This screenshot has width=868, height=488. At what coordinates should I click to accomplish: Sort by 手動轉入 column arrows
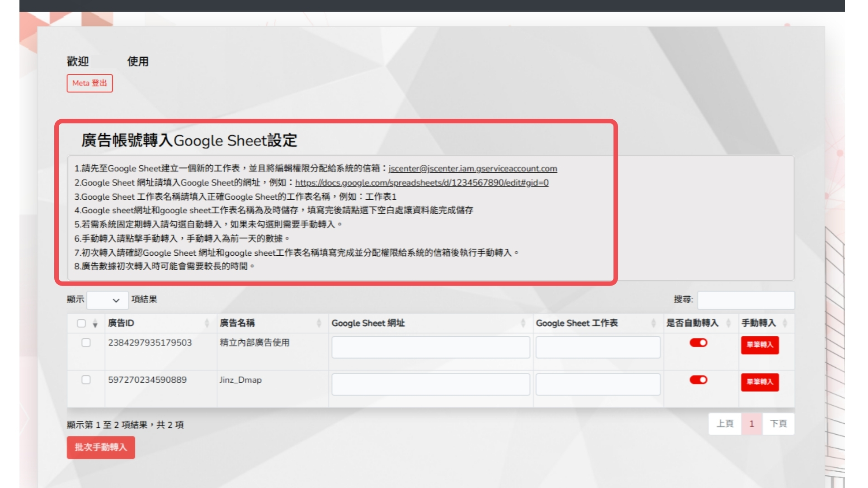click(785, 323)
